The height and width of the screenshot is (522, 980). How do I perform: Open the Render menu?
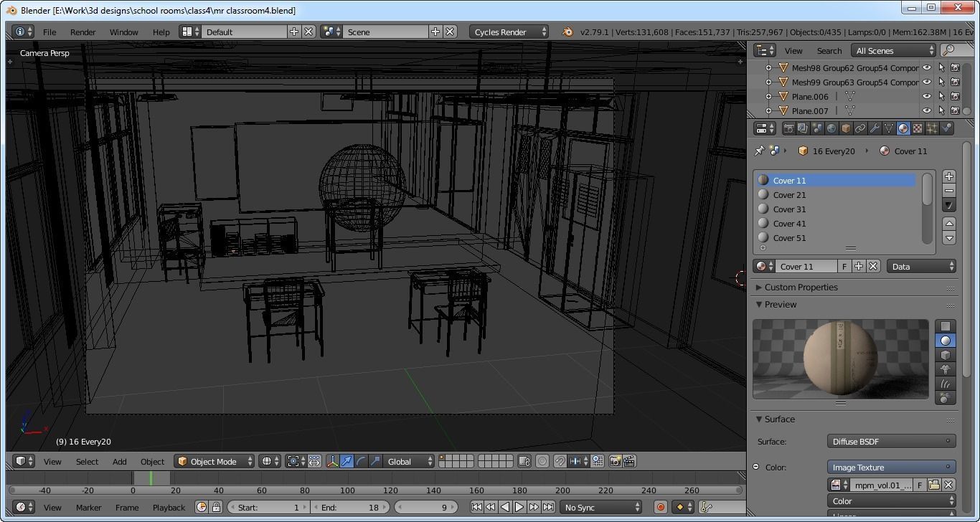pos(83,32)
